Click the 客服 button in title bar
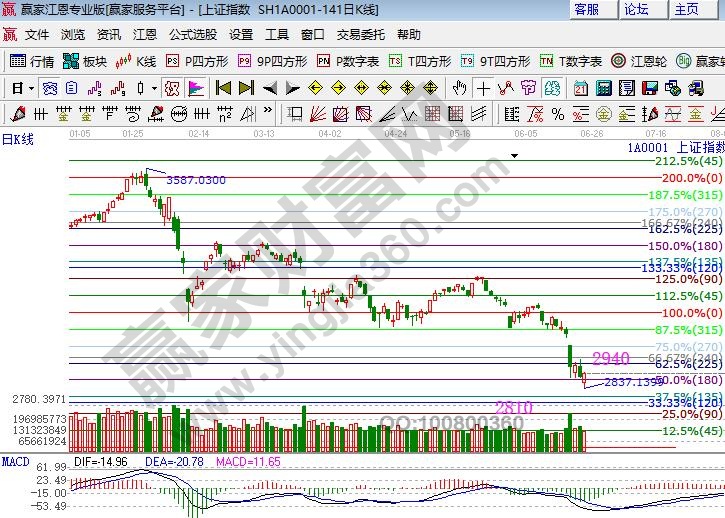Screen dimensions: 725x518 pos(589,9)
